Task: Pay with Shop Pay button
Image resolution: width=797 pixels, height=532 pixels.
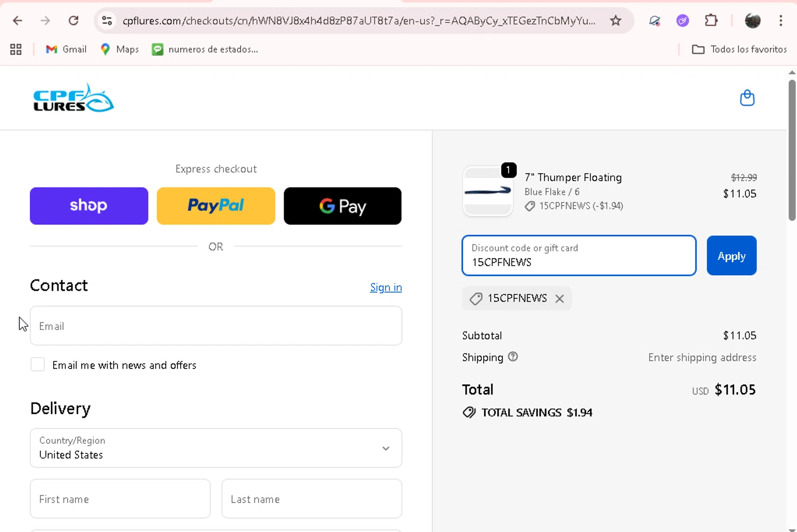Action: click(89, 206)
